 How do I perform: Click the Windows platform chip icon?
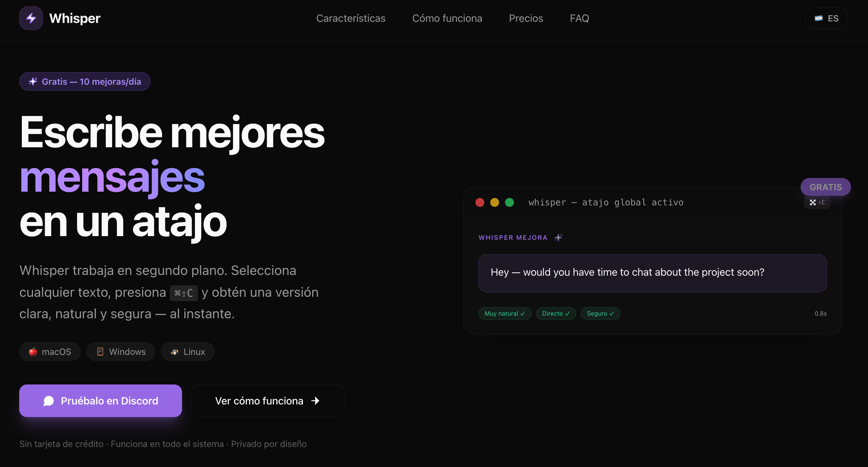[100, 352]
